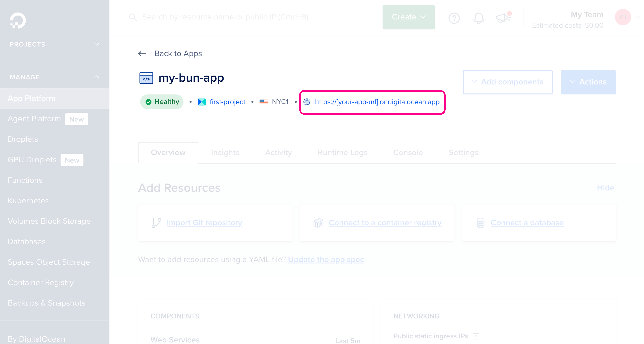Open the Actions dropdown
This screenshot has width=644, height=344.
tap(588, 82)
